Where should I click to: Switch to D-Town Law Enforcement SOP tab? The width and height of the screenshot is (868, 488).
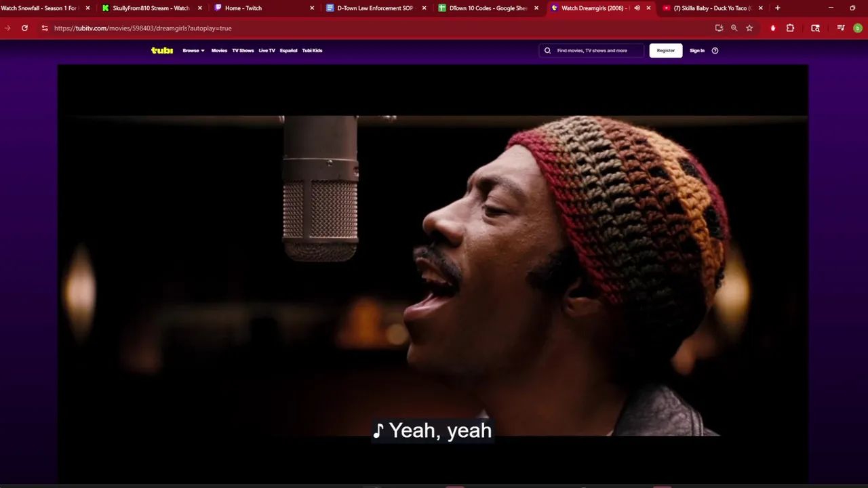tap(375, 8)
